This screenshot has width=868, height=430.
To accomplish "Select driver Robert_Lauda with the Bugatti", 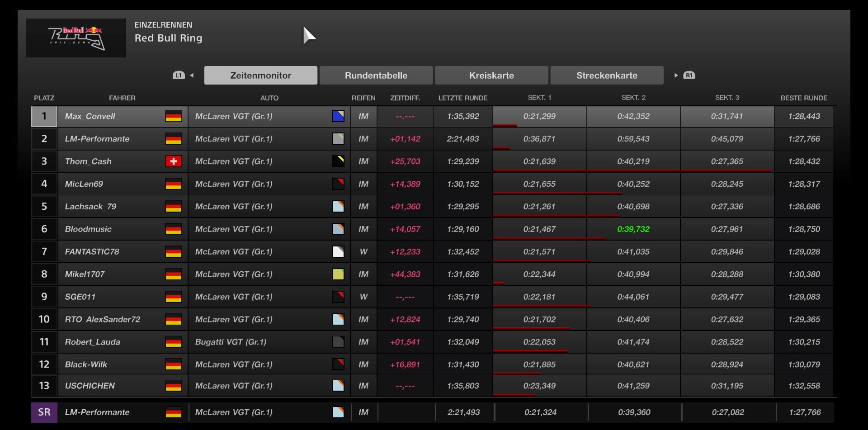I will coord(93,342).
